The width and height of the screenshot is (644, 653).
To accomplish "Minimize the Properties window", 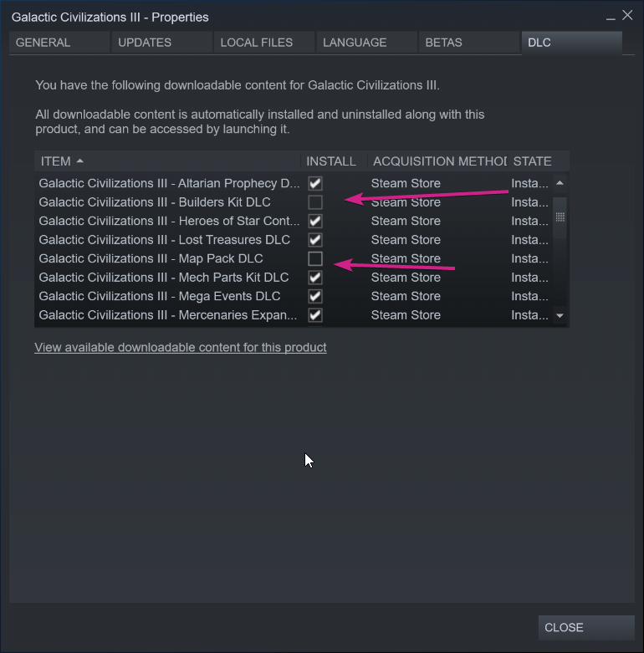I will tap(611, 17).
